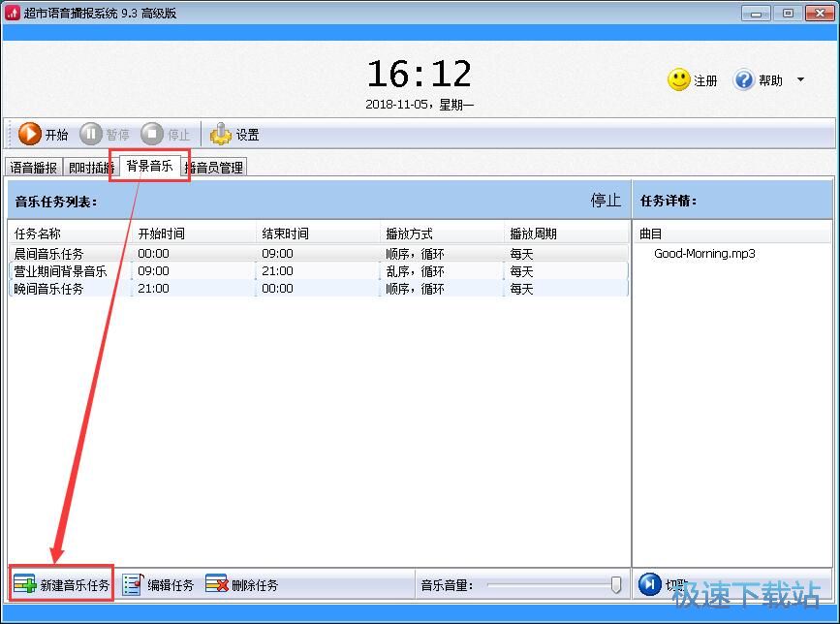Click the Pause (暂停) toolbar icon
840x624 pixels.
coord(90,134)
